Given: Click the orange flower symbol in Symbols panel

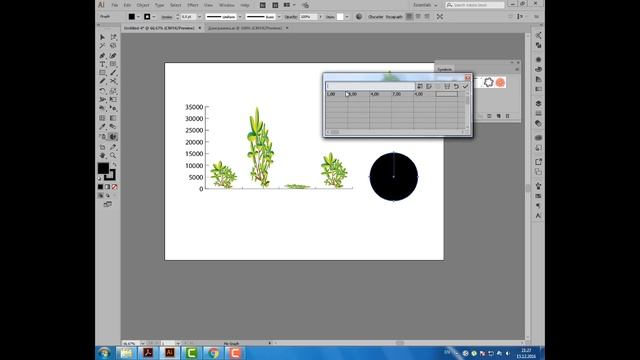Looking at the screenshot, I should click(x=500, y=82).
